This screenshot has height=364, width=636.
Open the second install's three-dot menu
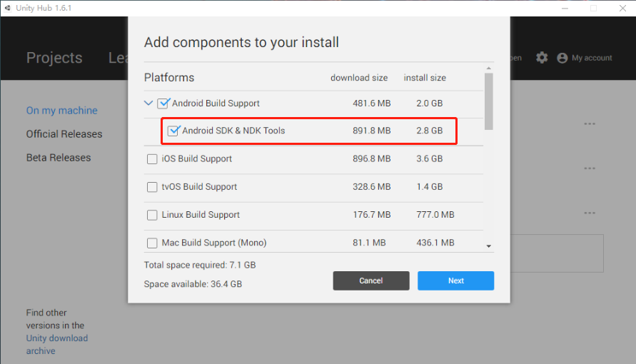(x=590, y=168)
